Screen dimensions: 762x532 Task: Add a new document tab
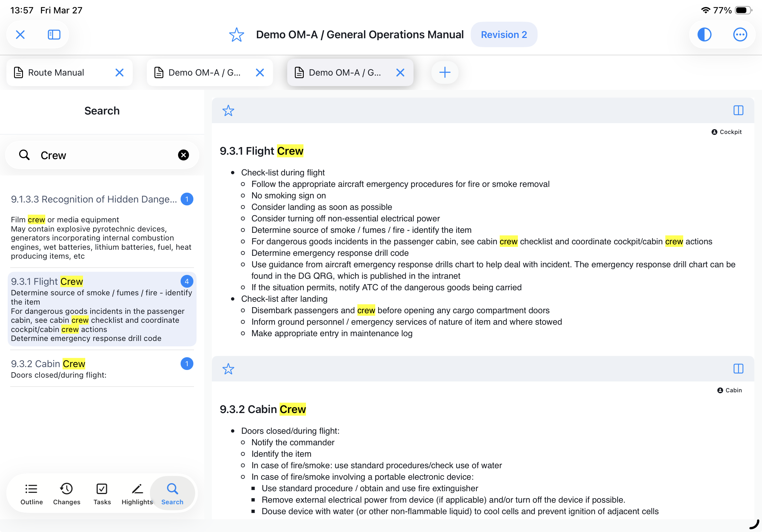pyautogui.click(x=444, y=72)
